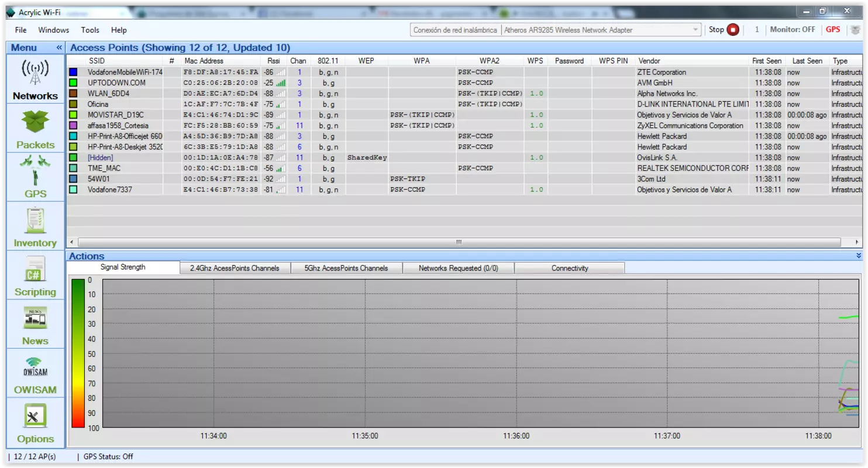Image resolution: width=868 pixels, height=468 pixels.
Task: Open the Windows menu
Action: pos(53,30)
